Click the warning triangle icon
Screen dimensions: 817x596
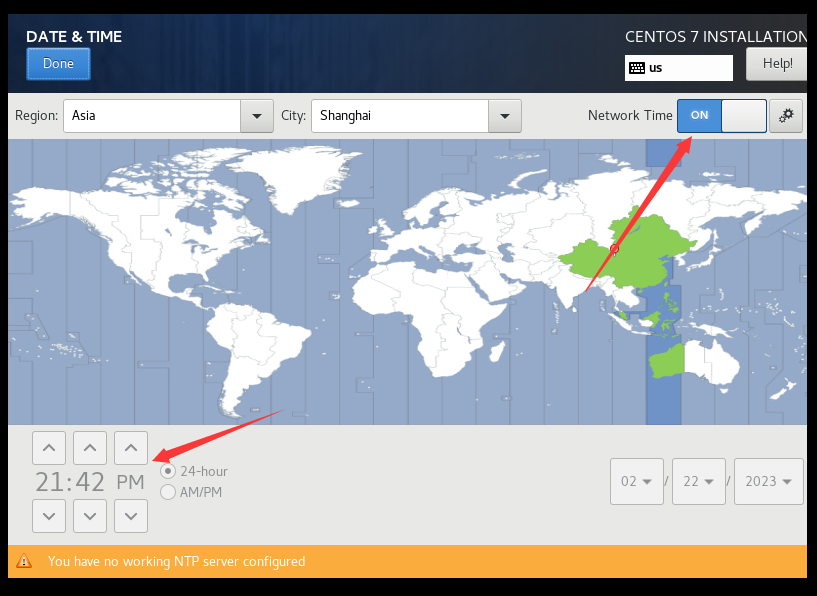(24, 561)
